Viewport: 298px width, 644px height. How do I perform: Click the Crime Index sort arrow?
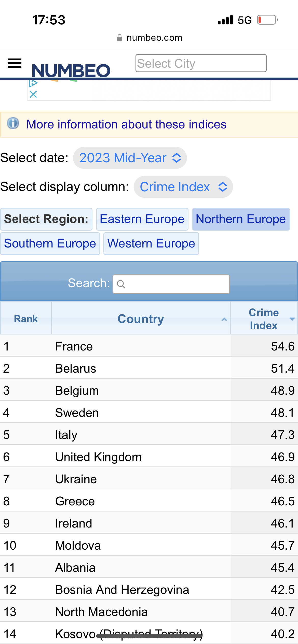point(292,319)
